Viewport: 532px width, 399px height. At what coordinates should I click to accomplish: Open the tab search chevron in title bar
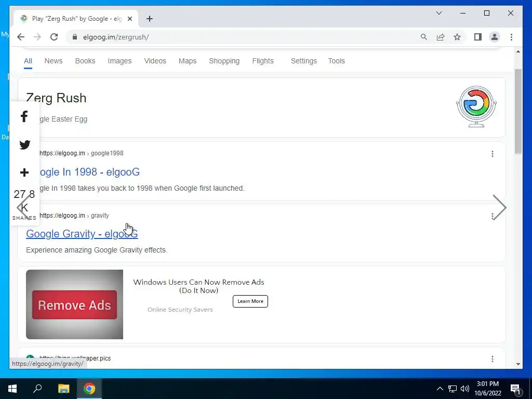(x=439, y=13)
